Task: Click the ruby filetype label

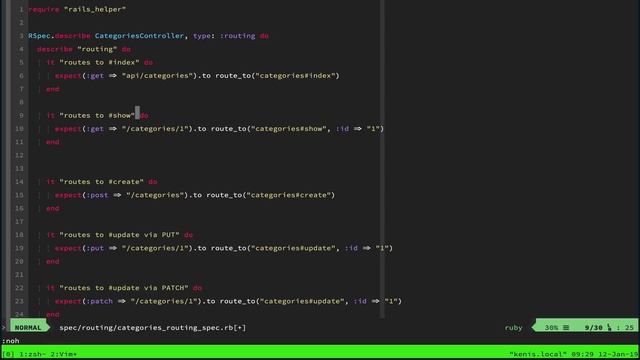Action: pos(513,327)
